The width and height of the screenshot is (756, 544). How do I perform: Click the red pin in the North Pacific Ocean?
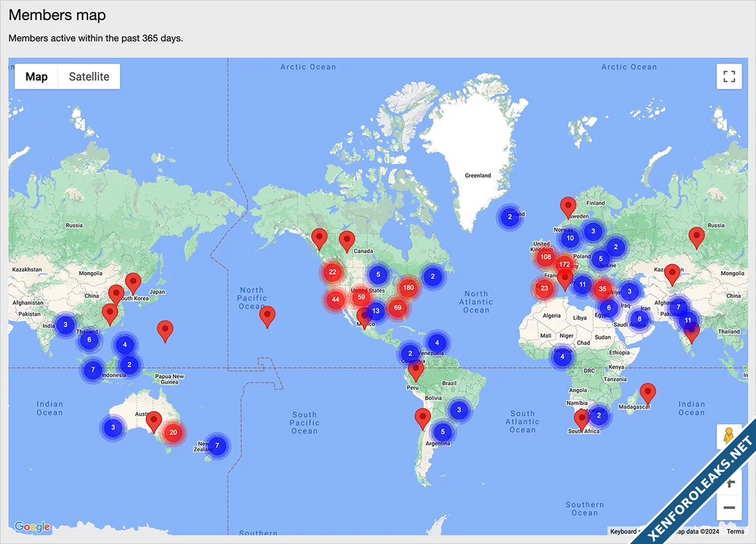click(268, 316)
